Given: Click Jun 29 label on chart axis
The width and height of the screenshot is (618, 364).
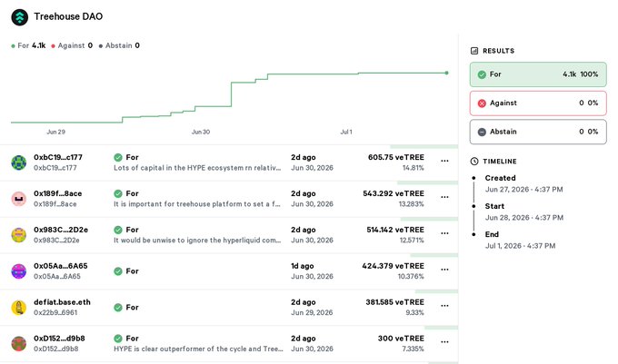Looking at the screenshot, I should [55, 132].
